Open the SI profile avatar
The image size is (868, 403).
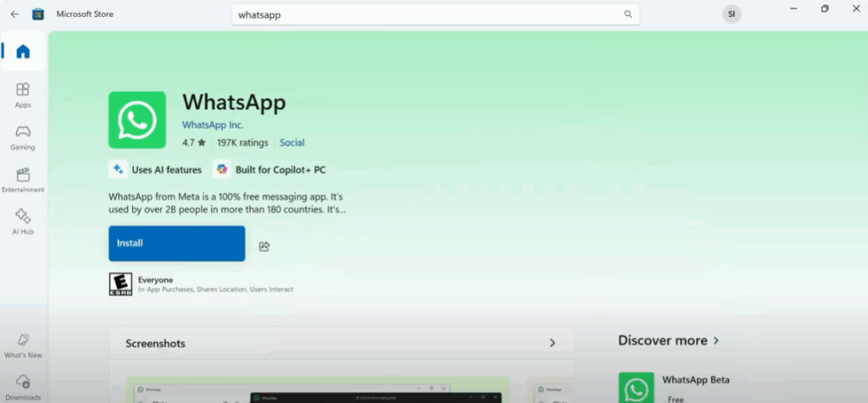click(x=732, y=14)
